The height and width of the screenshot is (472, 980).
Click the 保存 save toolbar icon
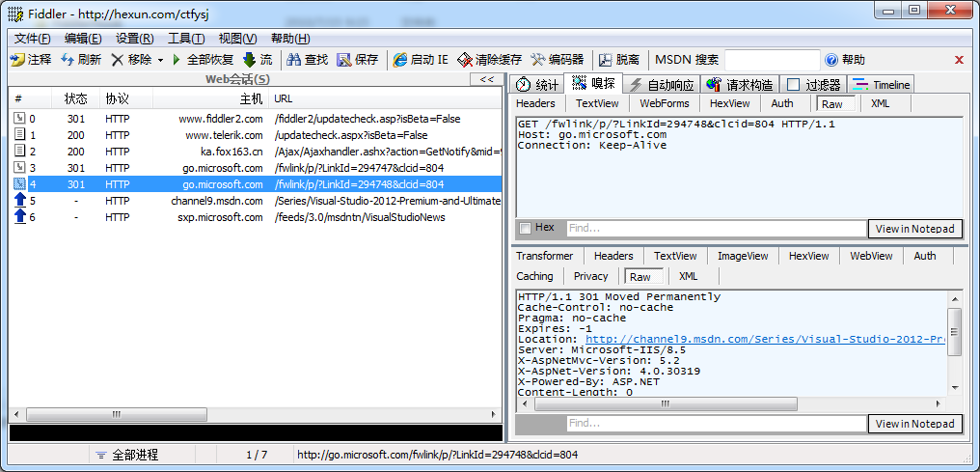(343, 60)
